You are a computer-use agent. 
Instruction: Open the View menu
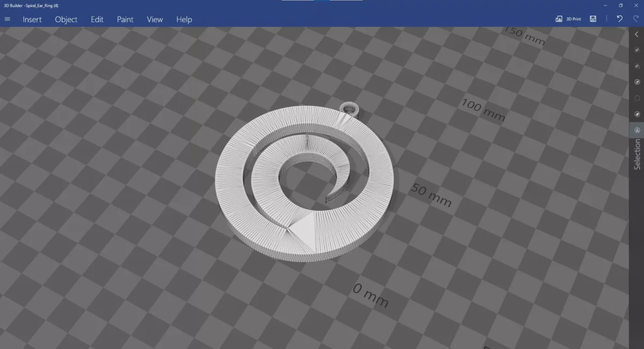click(155, 19)
